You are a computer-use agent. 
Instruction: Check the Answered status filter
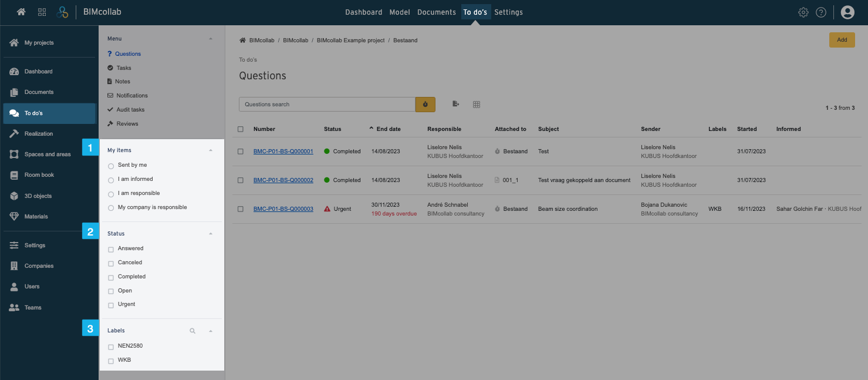coord(111,249)
